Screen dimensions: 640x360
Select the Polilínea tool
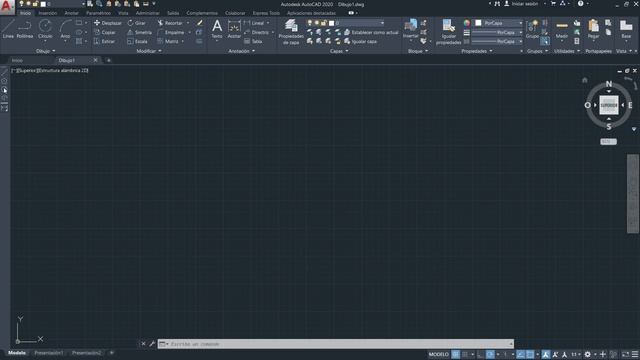24,29
